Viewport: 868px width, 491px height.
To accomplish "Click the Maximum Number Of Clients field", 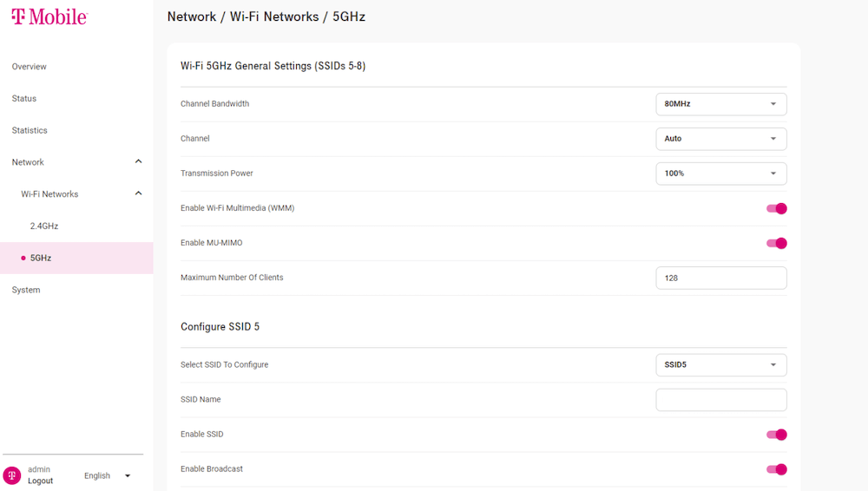I will coord(720,278).
